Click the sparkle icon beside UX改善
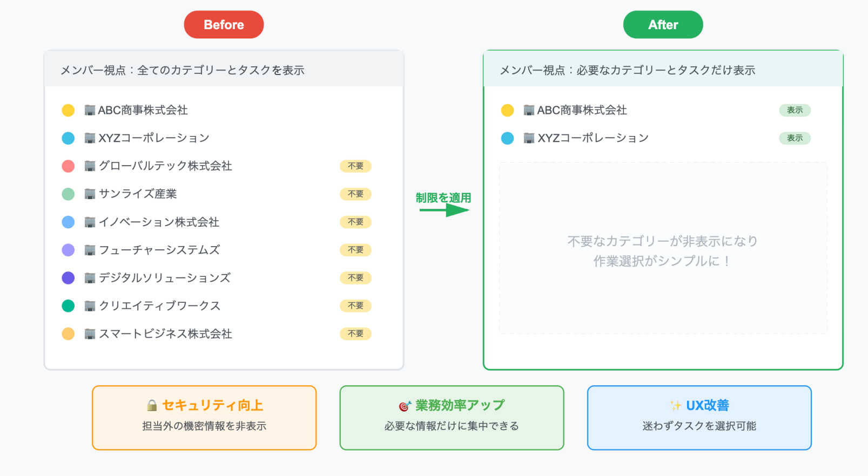 (675, 405)
